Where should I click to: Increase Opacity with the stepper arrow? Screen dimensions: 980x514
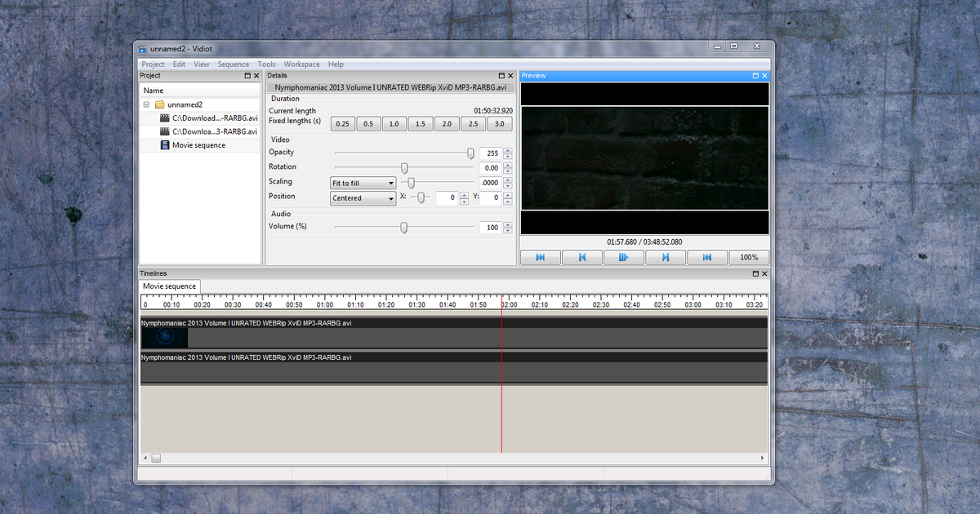coord(508,150)
